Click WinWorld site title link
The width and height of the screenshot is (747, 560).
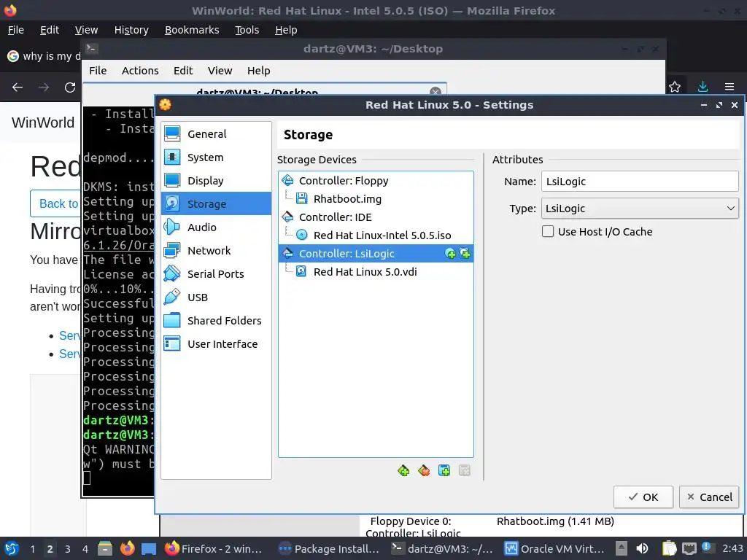click(43, 122)
